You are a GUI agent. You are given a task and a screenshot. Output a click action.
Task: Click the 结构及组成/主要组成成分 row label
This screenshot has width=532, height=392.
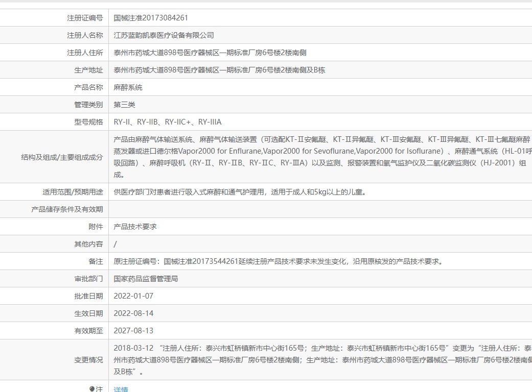point(62,157)
